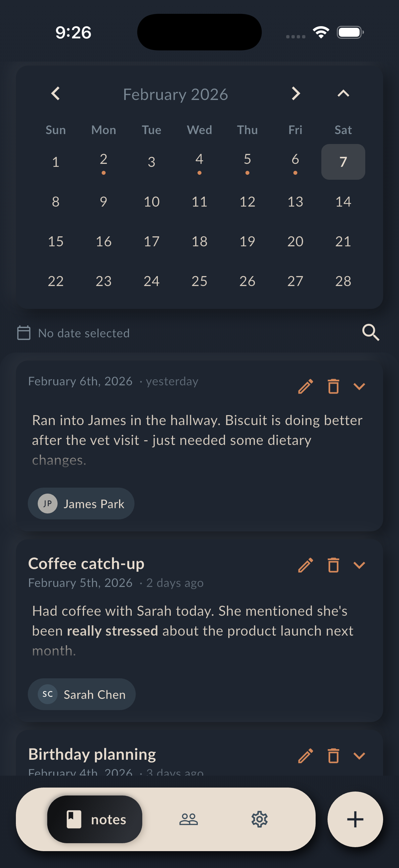Delete the Coffee catch-up note
Viewport: 399px width, 868px height.
pos(333,566)
